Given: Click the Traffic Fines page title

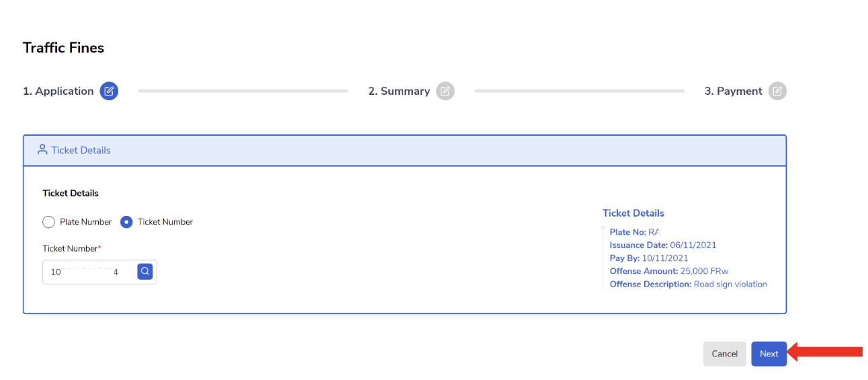Looking at the screenshot, I should [64, 48].
